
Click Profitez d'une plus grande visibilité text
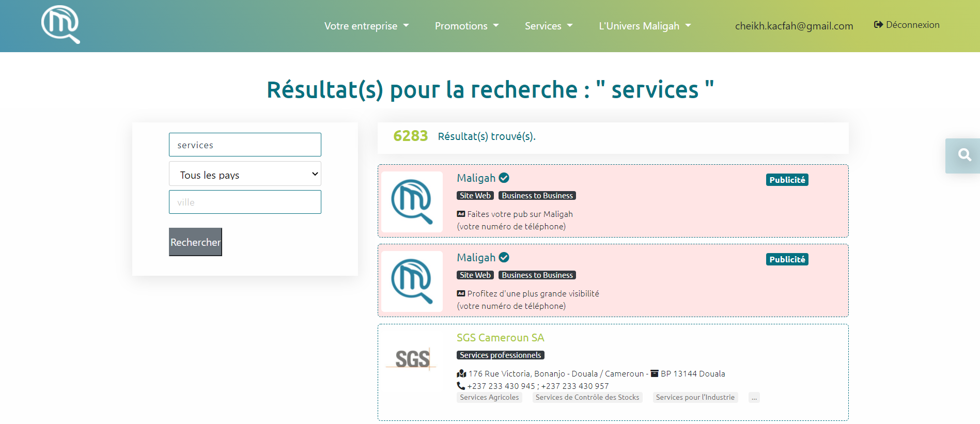[533, 293]
